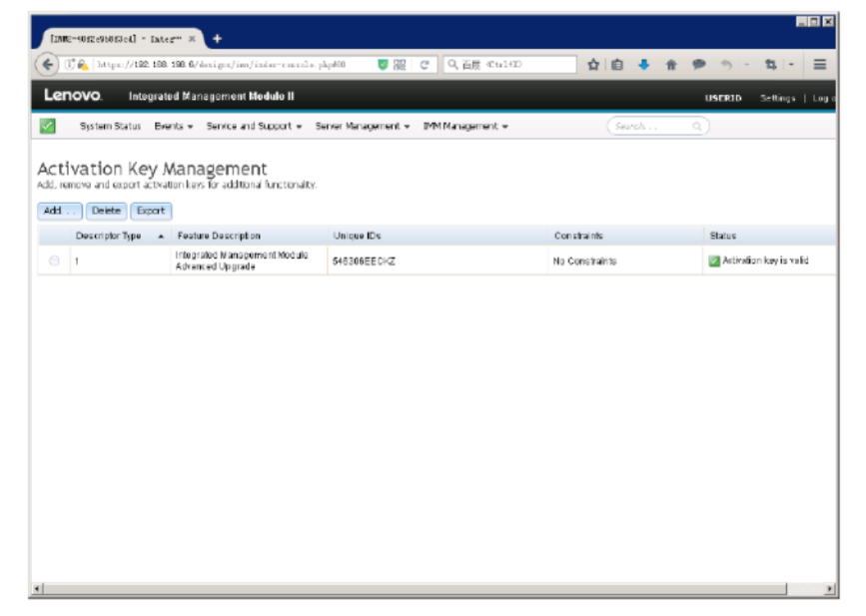
Task: Click the green valid-key status icon
Action: (714, 261)
